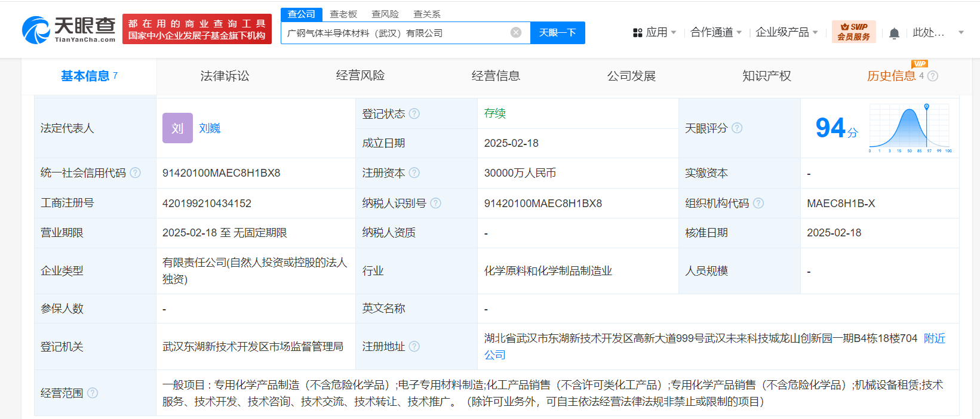The height and width of the screenshot is (419, 980).
Task: Click help icon next to 注册资本
Action: (x=414, y=172)
